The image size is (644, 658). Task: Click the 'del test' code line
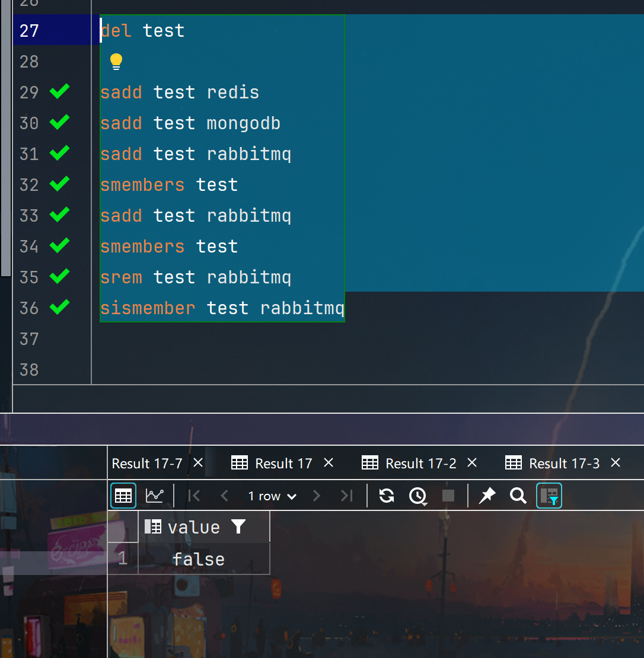click(143, 31)
